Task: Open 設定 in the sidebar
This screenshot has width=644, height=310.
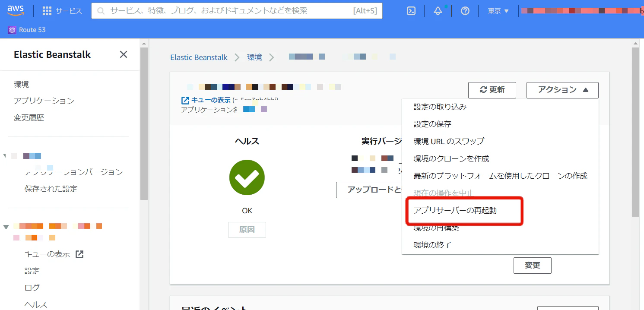Action: pyautogui.click(x=32, y=271)
